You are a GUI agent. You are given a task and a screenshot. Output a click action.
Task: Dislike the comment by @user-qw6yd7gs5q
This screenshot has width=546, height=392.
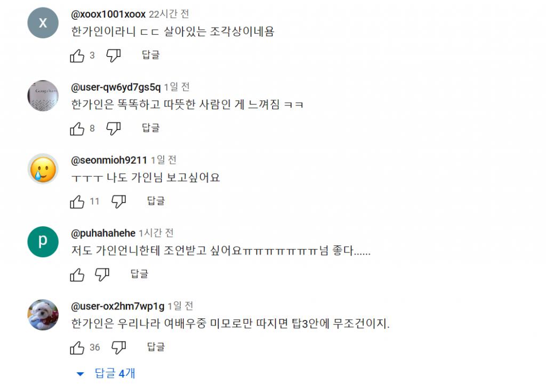point(114,128)
